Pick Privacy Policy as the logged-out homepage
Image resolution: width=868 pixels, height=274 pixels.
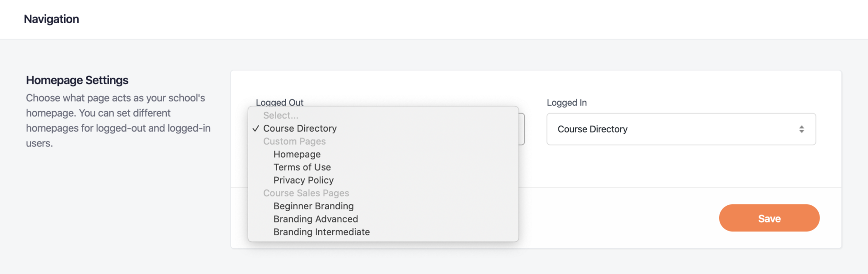[x=303, y=180]
